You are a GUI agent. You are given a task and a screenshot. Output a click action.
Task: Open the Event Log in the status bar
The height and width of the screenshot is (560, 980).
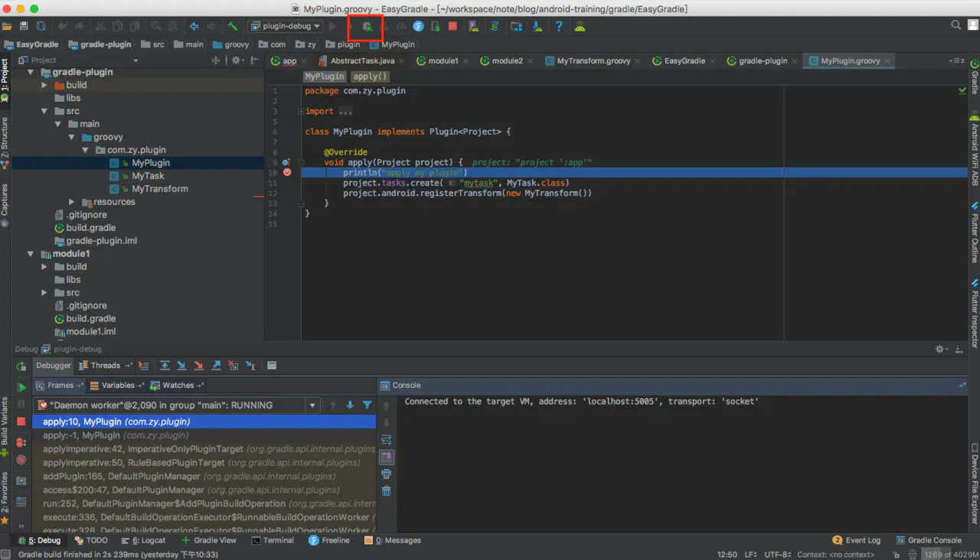pyautogui.click(x=857, y=540)
